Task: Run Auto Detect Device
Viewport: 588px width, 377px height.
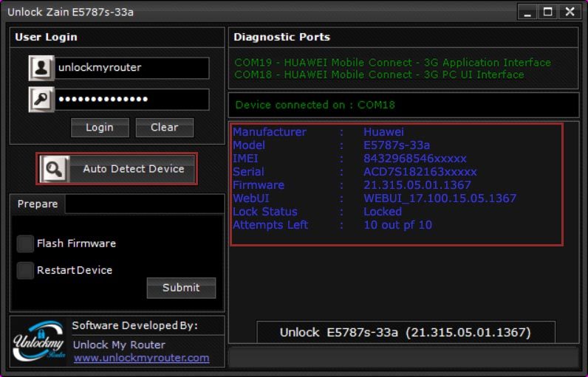Action: (117, 169)
